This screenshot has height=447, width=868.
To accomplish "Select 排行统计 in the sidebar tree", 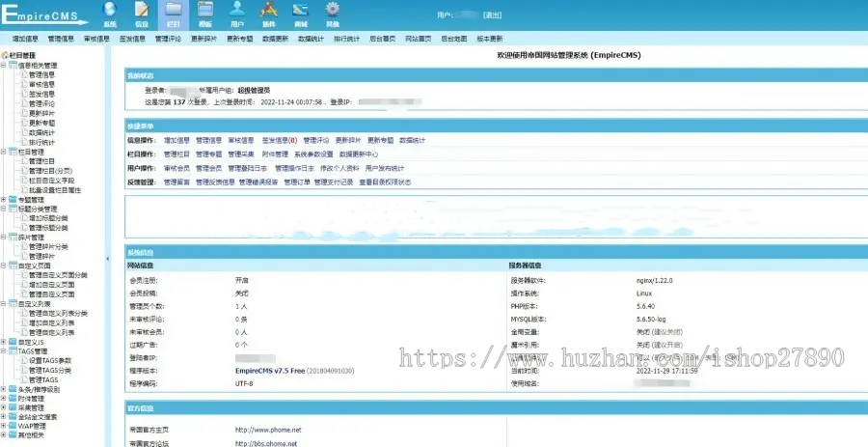I will click(x=42, y=142).
